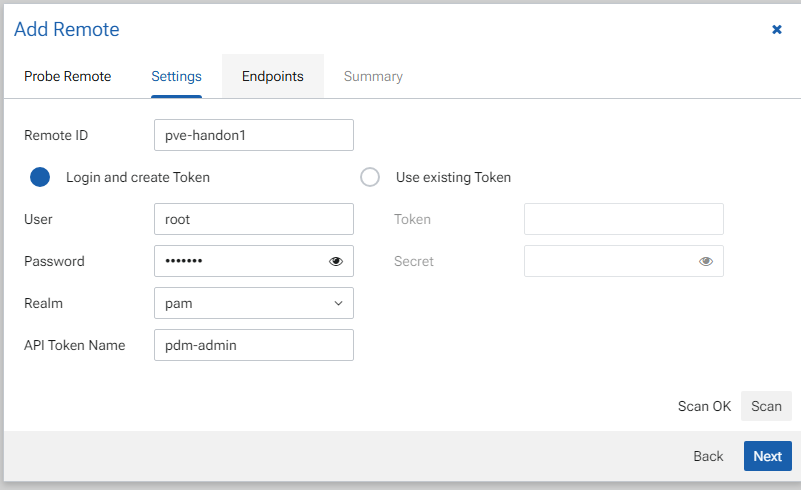
Task: Click the Next button
Action: coord(767,456)
